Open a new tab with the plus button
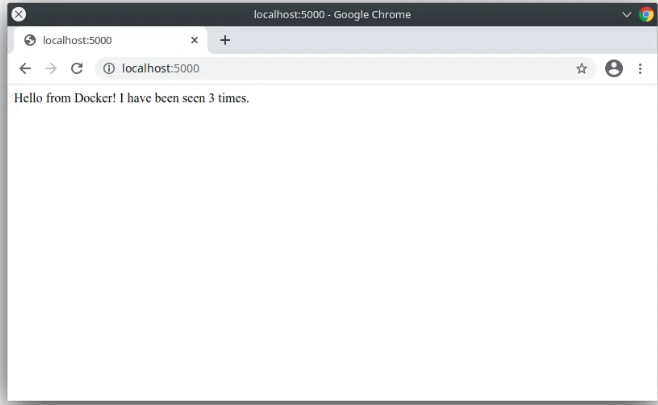Screen dimensions: 658x405 [x=225, y=40]
